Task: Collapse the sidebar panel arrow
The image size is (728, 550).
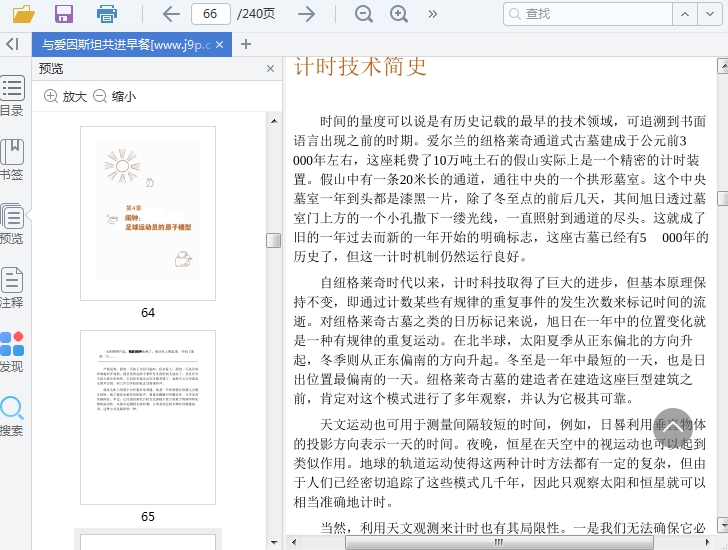Action: tap(13, 44)
